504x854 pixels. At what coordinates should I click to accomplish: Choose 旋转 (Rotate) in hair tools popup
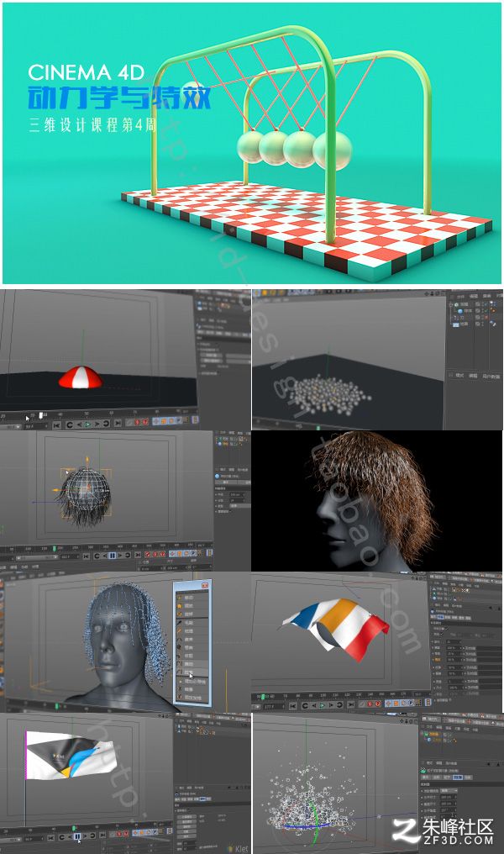[192, 614]
